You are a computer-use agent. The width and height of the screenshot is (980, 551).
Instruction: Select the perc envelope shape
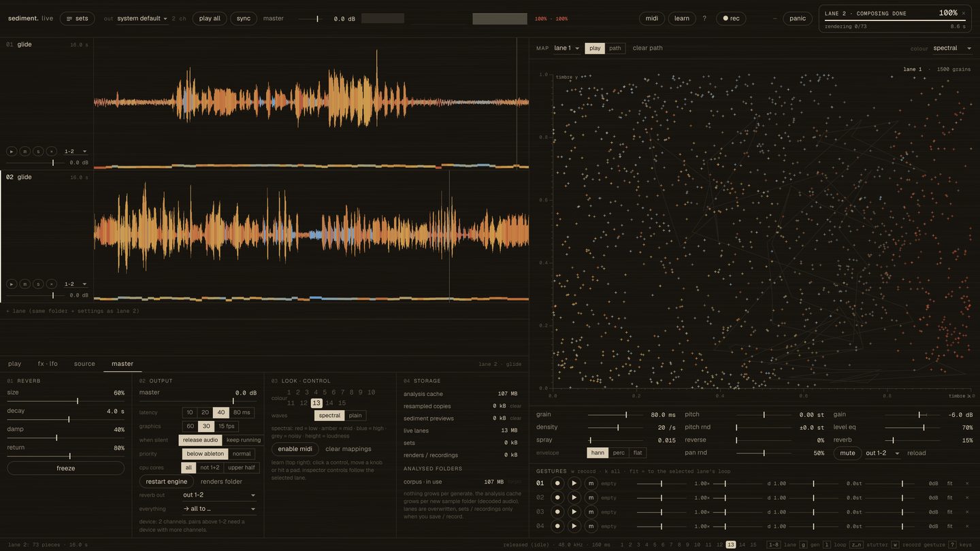tap(619, 452)
